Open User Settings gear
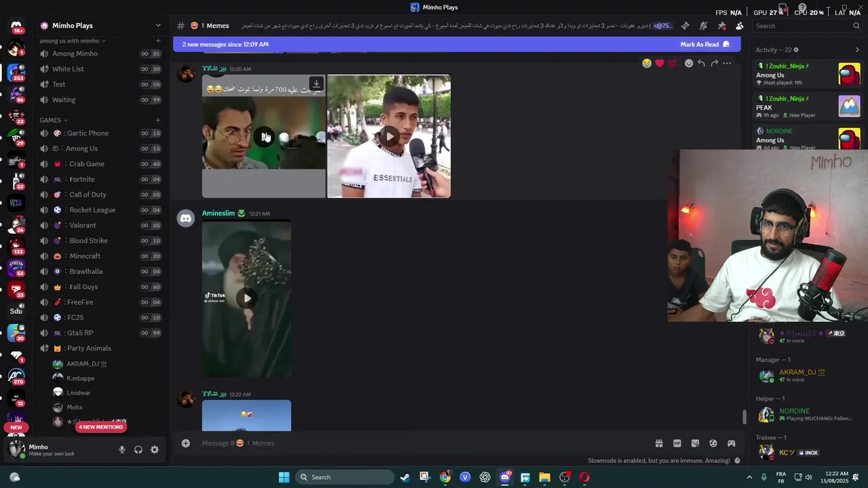868x488 pixels. [155, 449]
